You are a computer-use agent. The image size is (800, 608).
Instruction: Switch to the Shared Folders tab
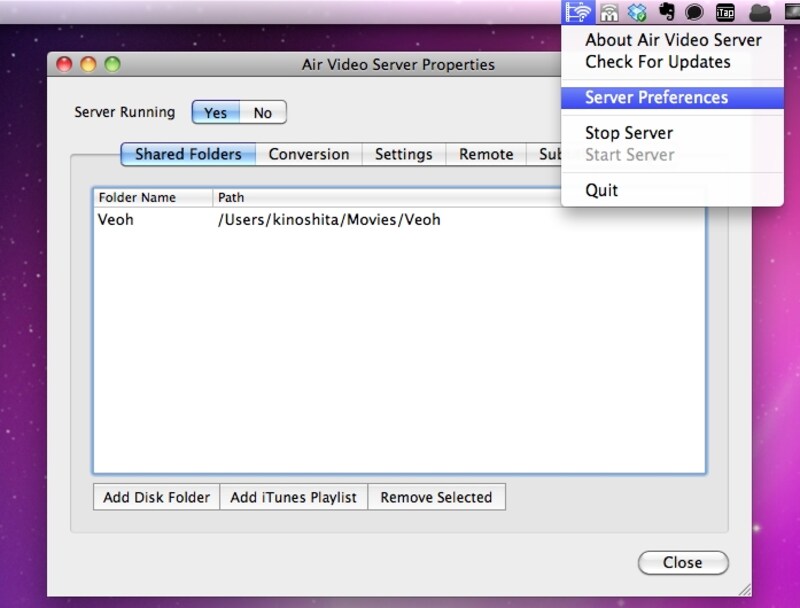(x=188, y=154)
